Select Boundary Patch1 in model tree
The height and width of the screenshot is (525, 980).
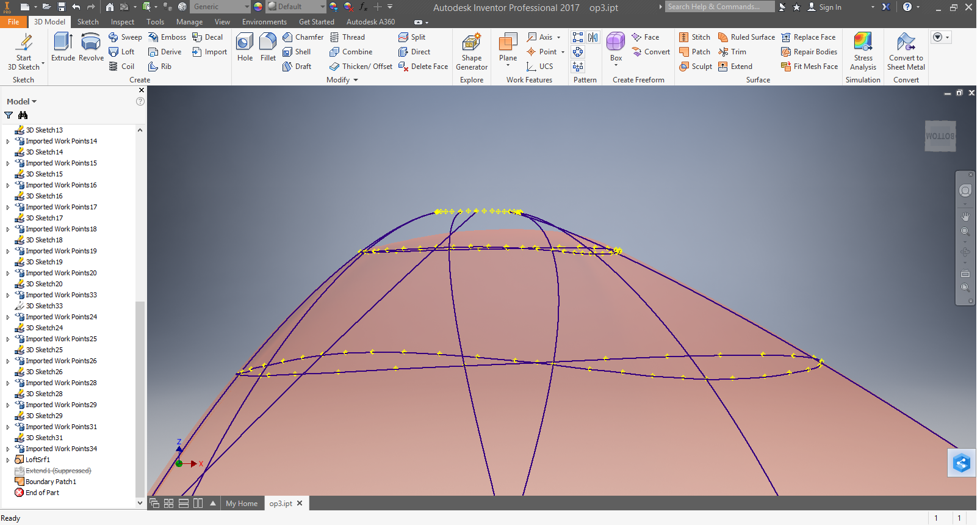pyautogui.click(x=51, y=482)
